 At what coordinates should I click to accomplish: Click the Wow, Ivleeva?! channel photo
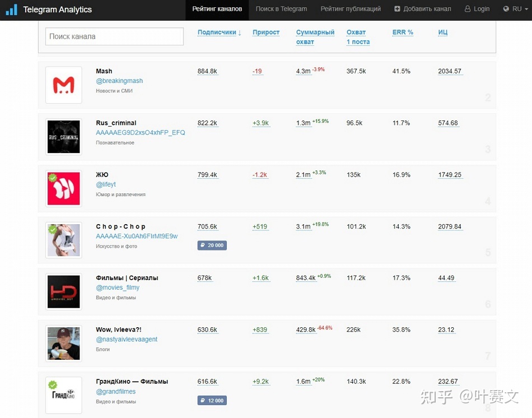64,343
